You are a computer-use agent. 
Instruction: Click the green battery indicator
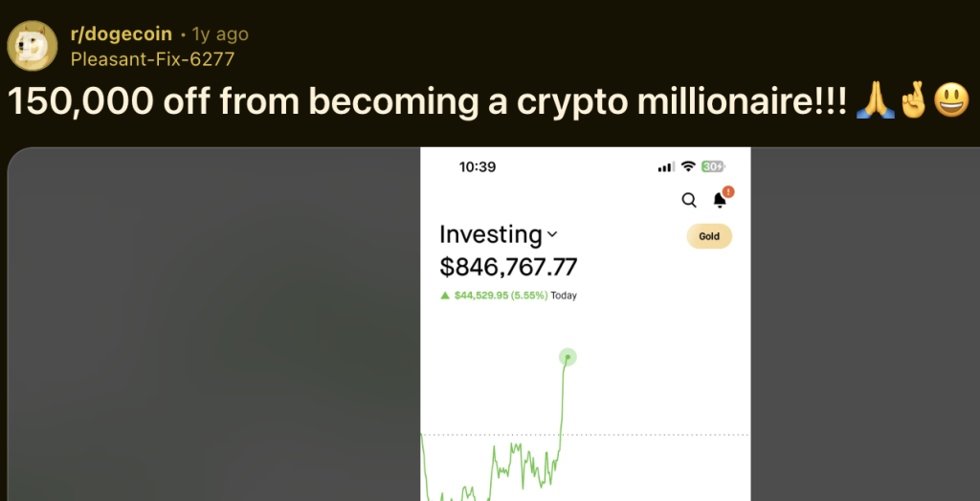pos(713,166)
